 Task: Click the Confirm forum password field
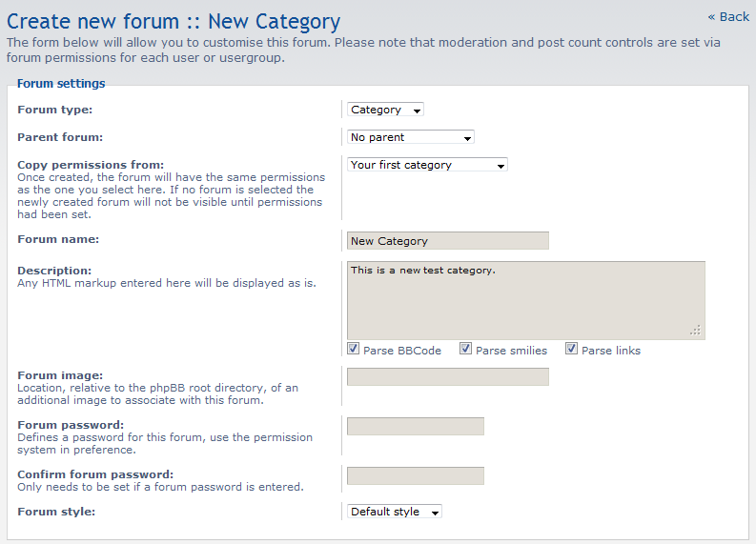point(415,476)
